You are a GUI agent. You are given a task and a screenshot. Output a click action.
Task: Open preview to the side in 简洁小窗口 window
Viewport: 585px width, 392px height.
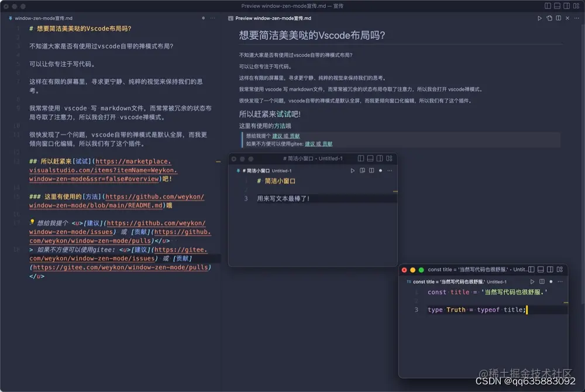pos(362,170)
